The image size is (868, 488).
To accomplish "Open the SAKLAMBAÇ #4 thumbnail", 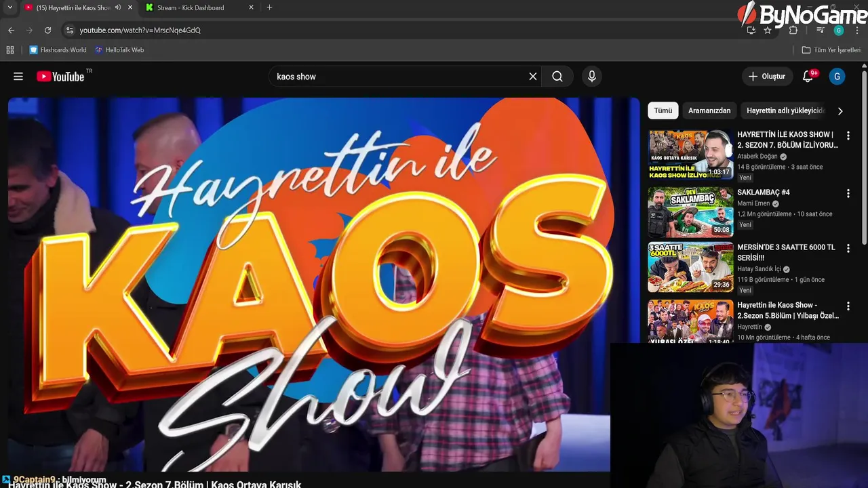I will (690, 212).
